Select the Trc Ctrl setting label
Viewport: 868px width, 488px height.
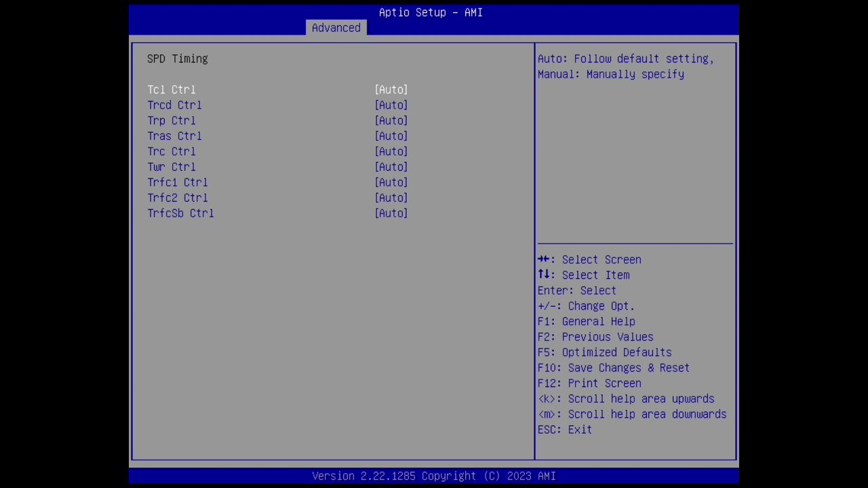[x=172, y=152]
